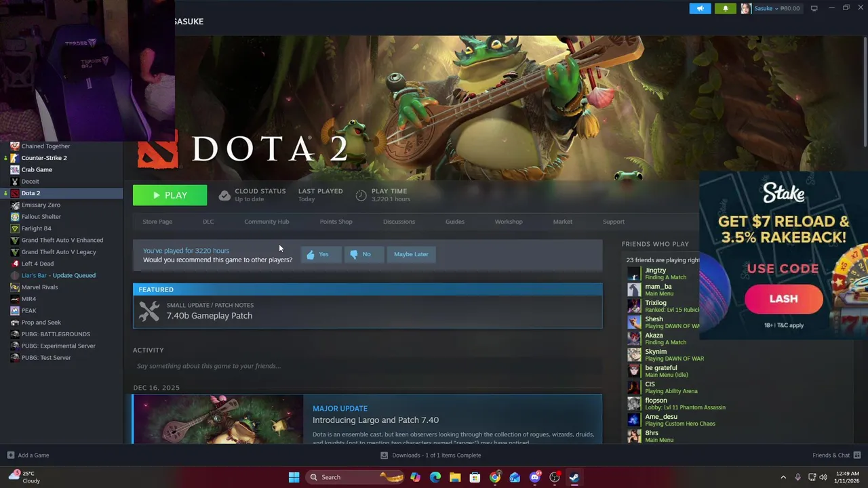Click the PEAK game icon

(15, 310)
